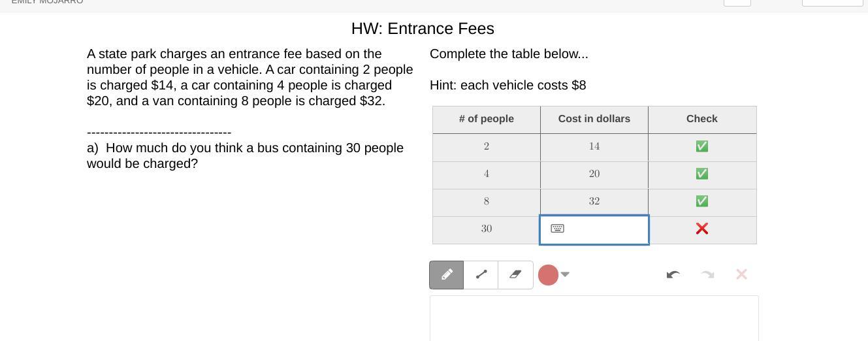The image size is (868, 341).
Task: Select the eraser tool
Action: tap(515, 275)
